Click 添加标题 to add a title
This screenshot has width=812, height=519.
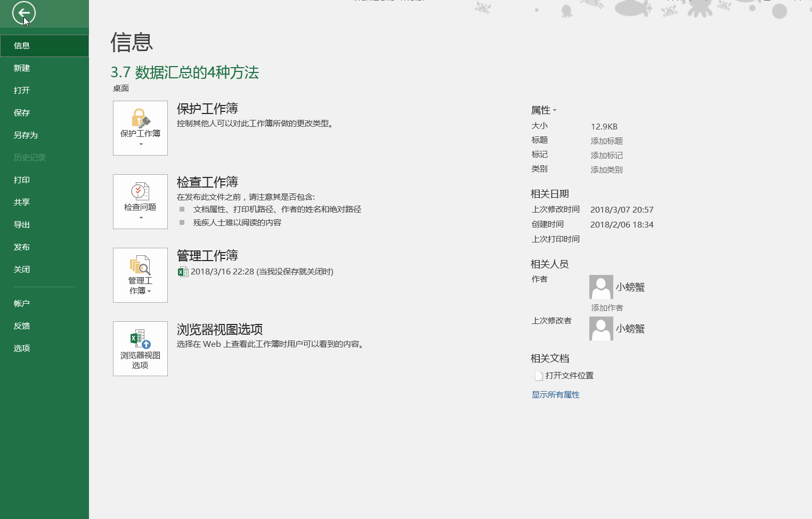pyautogui.click(x=606, y=141)
